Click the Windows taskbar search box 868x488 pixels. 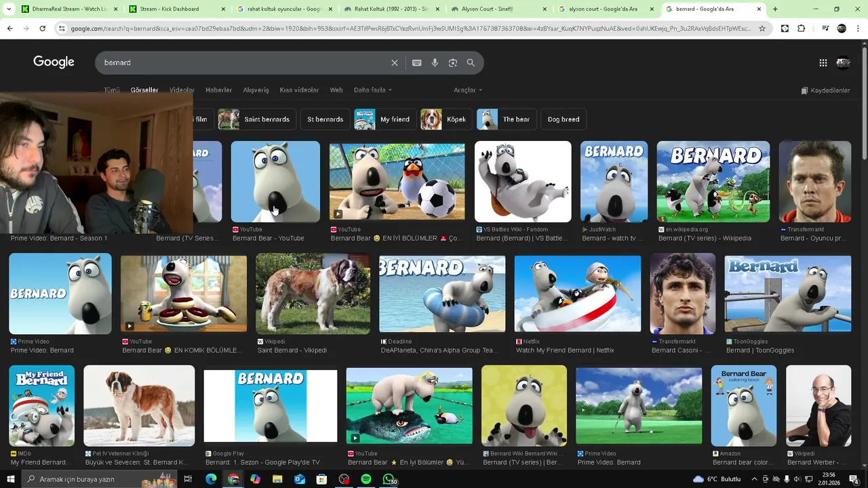coord(99,479)
